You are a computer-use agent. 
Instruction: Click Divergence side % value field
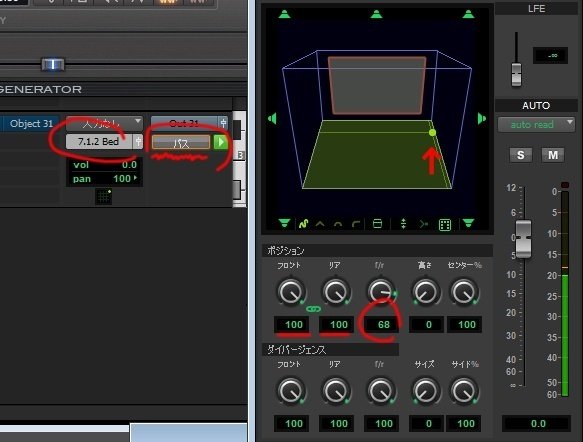pyautogui.click(x=464, y=423)
